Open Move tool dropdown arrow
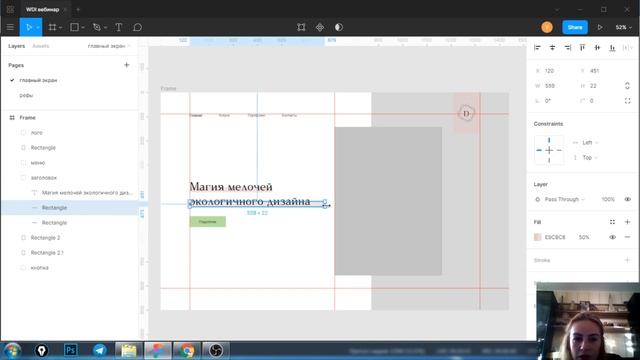This screenshot has width=640, height=360. tap(38, 27)
